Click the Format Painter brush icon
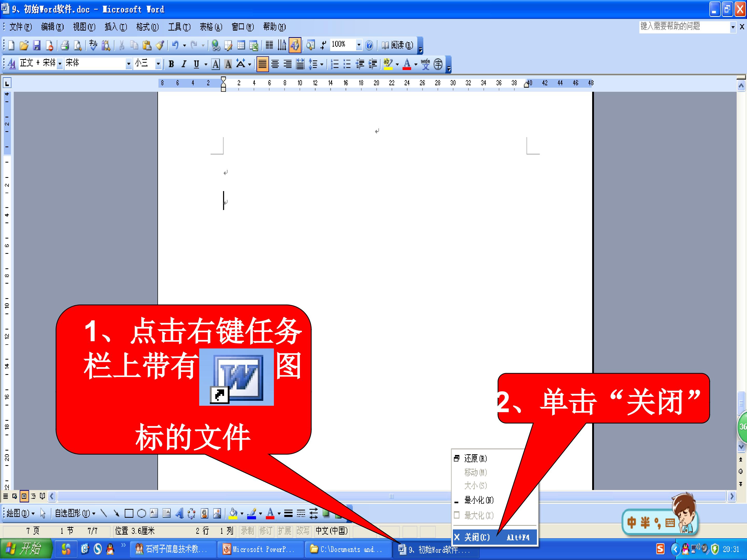The image size is (747, 560). [160, 45]
